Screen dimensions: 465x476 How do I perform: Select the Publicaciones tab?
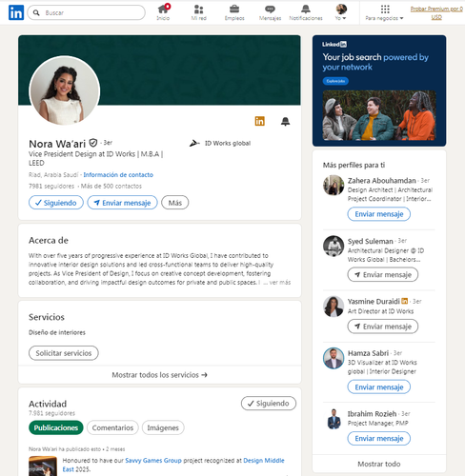[x=56, y=427]
